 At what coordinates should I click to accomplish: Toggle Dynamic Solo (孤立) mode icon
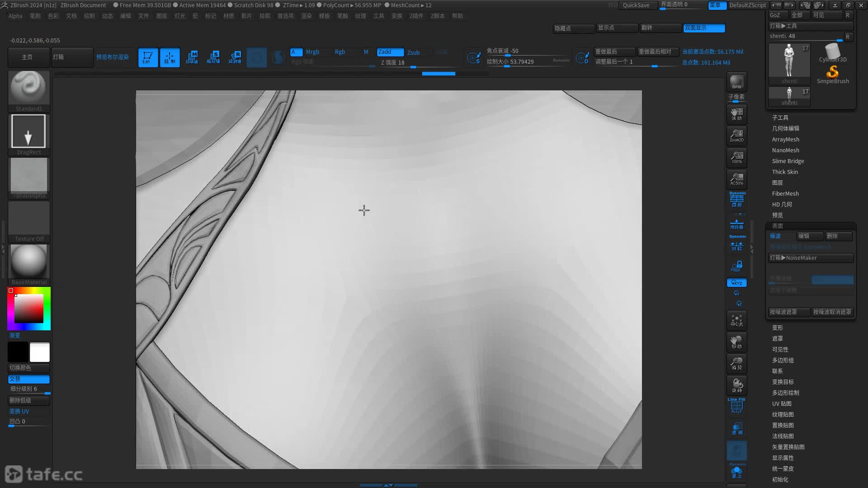pos(736,471)
